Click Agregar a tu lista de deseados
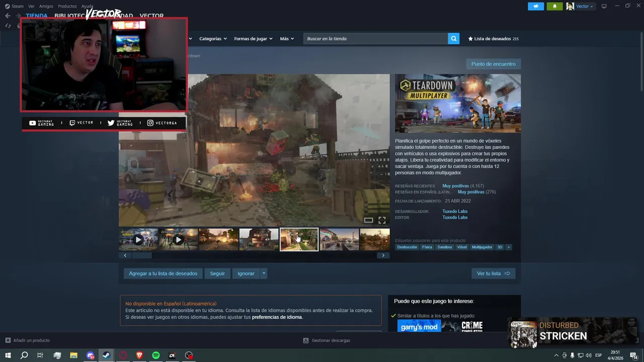Screen dimensions: 644x362 (163, 274)
